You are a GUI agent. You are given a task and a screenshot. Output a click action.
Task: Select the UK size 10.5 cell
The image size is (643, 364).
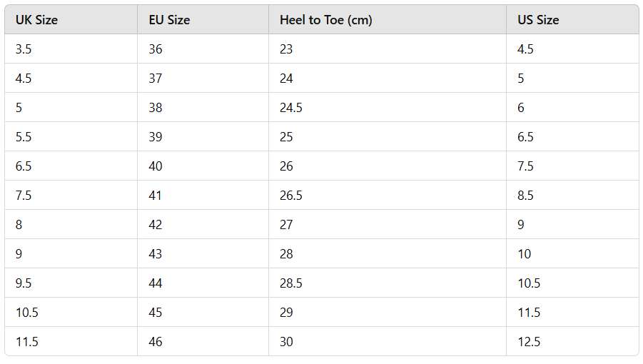pos(27,313)
